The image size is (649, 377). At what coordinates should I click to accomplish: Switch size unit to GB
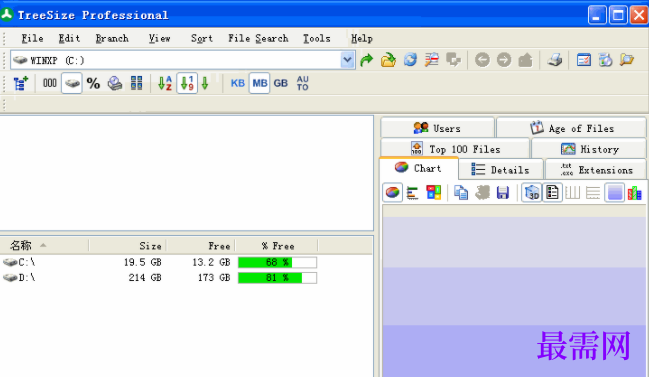tap(281, 83)
